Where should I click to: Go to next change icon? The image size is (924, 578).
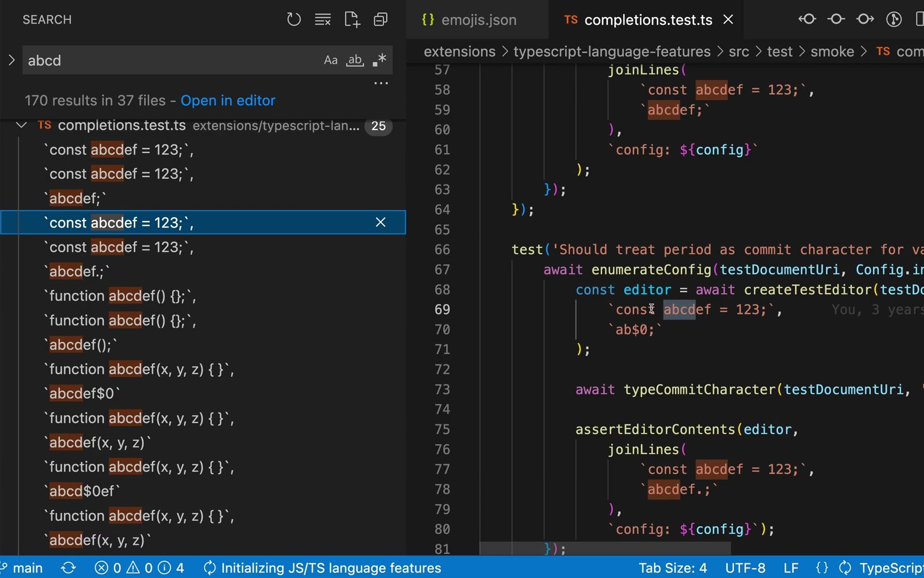tap(865, 20)
